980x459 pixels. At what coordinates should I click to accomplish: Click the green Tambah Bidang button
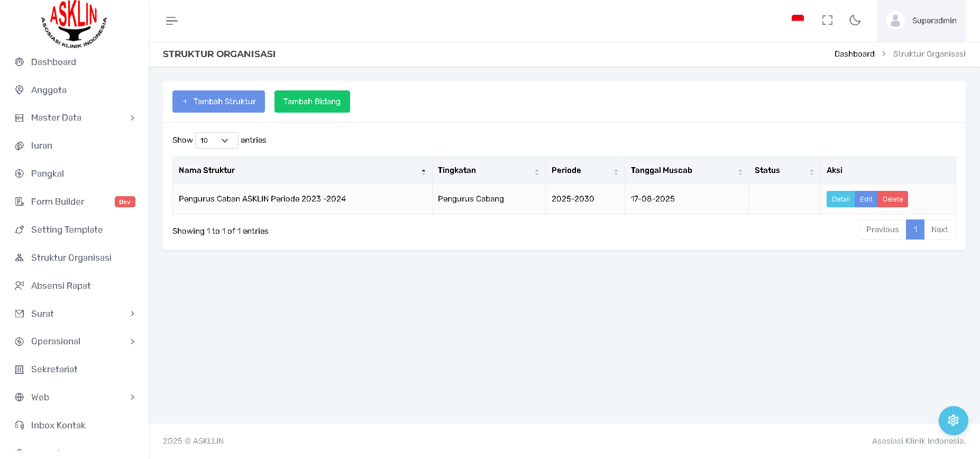point(312,102)
